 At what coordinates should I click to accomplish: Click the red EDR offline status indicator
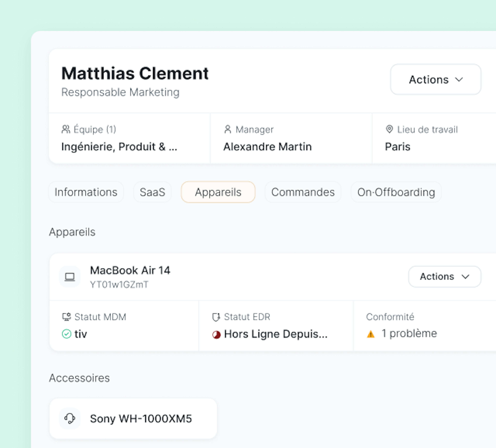[216, 334]
